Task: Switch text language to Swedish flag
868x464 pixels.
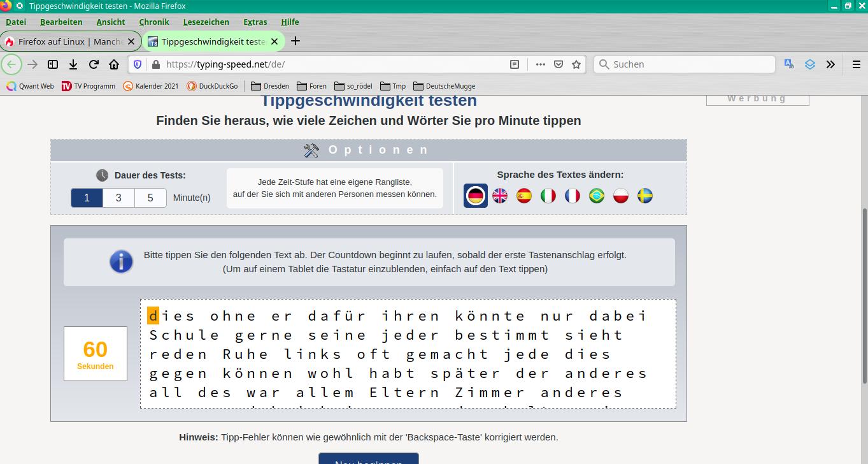Action: 645,196
